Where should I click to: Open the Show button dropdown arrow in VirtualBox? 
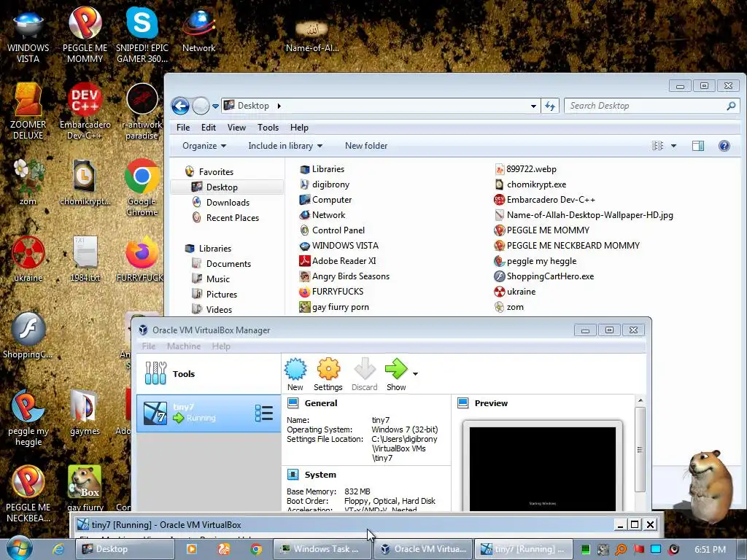point(415,374)
